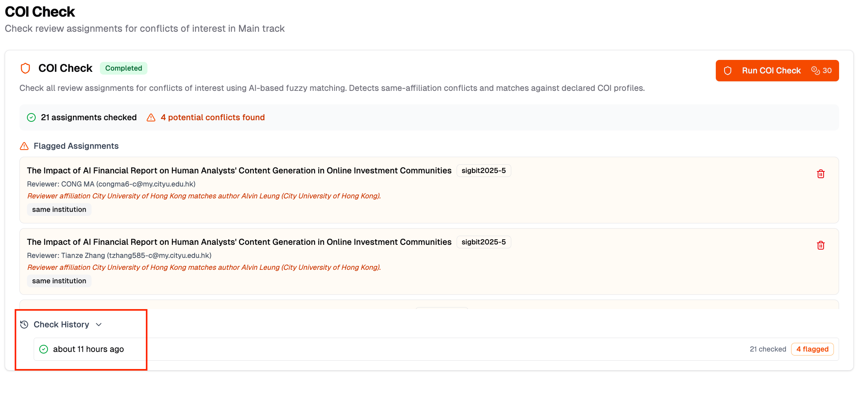Click first 'same institution' tag
This screenshot has height=396, width=868.
tap(59, 210)
